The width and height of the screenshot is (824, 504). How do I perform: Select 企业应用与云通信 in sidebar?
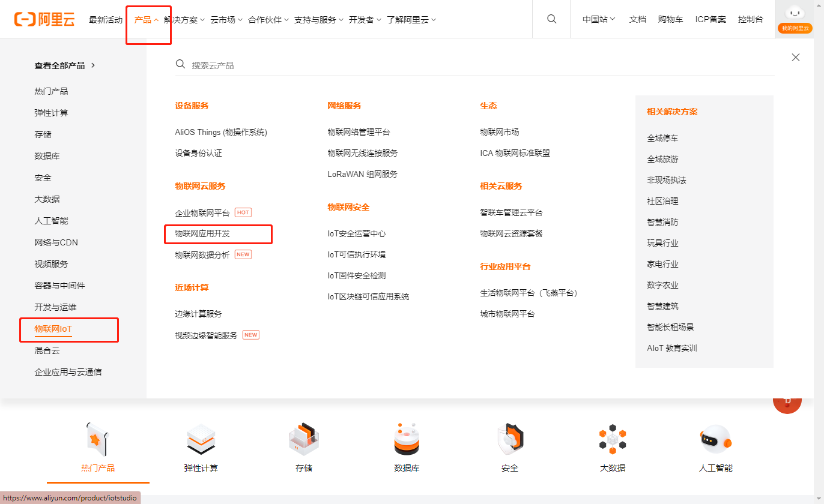tap(68, 372)
